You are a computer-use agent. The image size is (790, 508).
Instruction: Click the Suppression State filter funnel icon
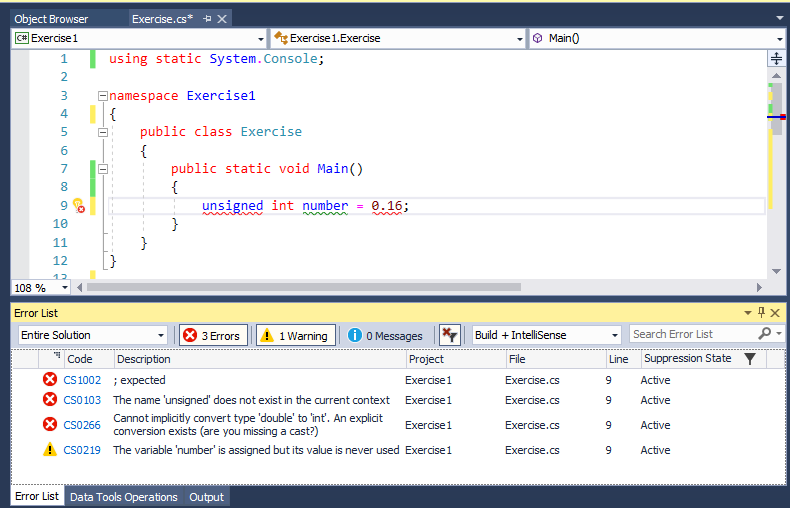point(750,358)
